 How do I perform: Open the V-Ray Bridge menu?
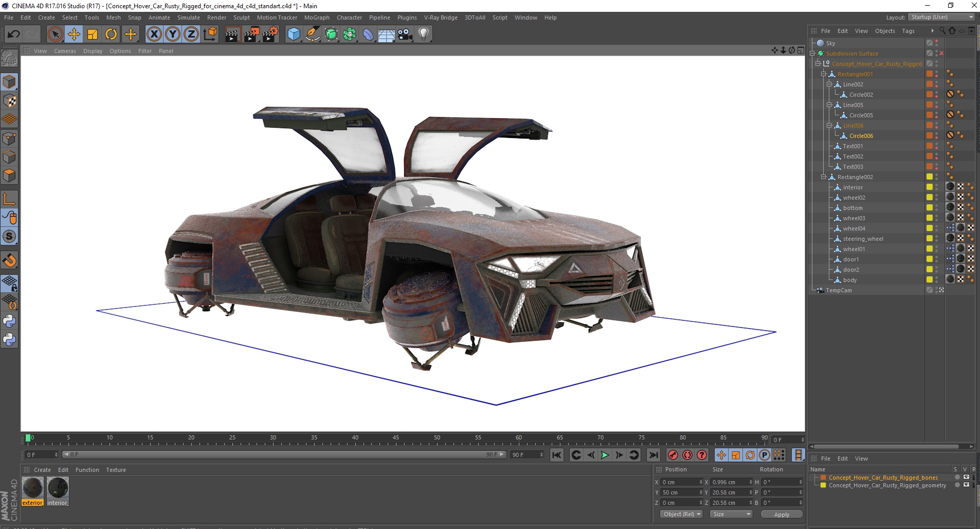[440, 17]
